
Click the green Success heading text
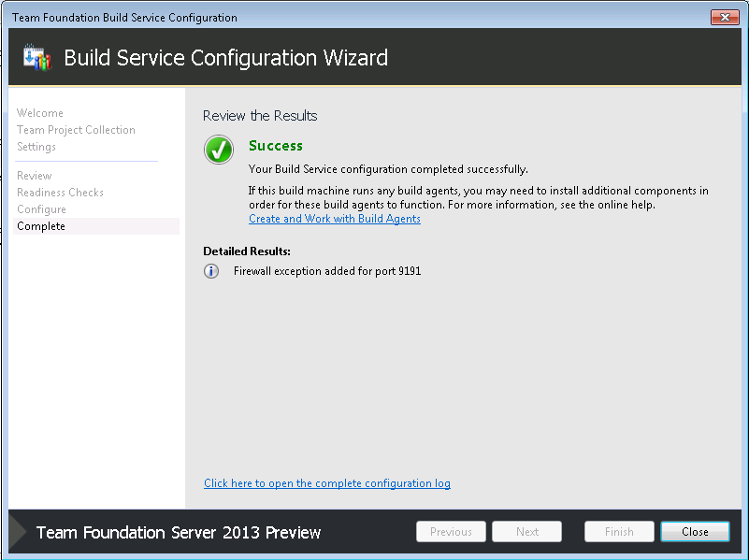click(276, 146)
